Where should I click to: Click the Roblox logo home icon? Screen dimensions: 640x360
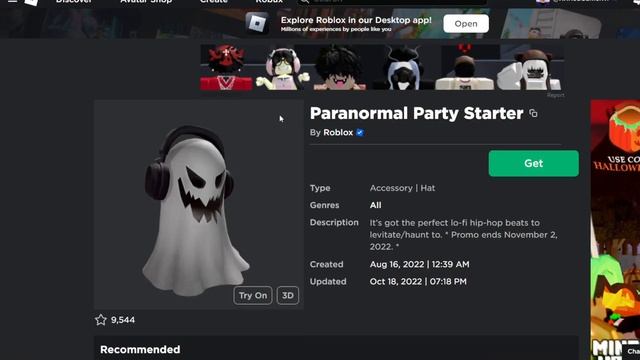(31, 2)
